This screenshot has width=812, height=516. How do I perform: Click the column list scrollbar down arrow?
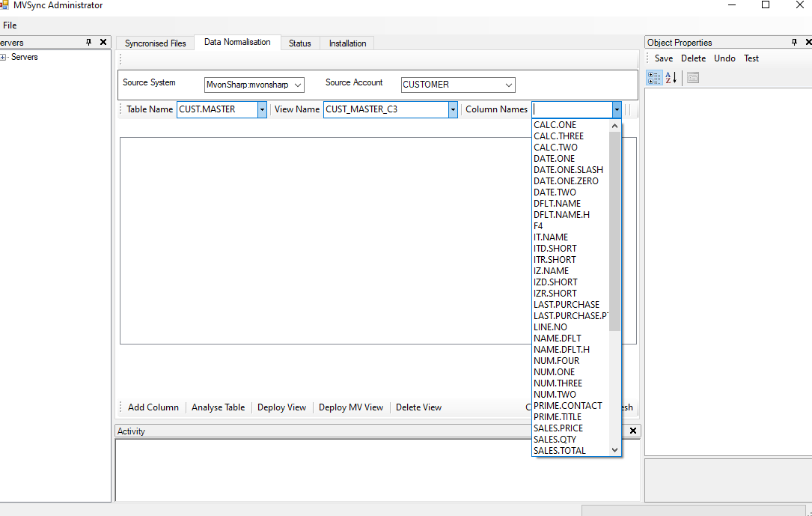(x=614, y=449)
